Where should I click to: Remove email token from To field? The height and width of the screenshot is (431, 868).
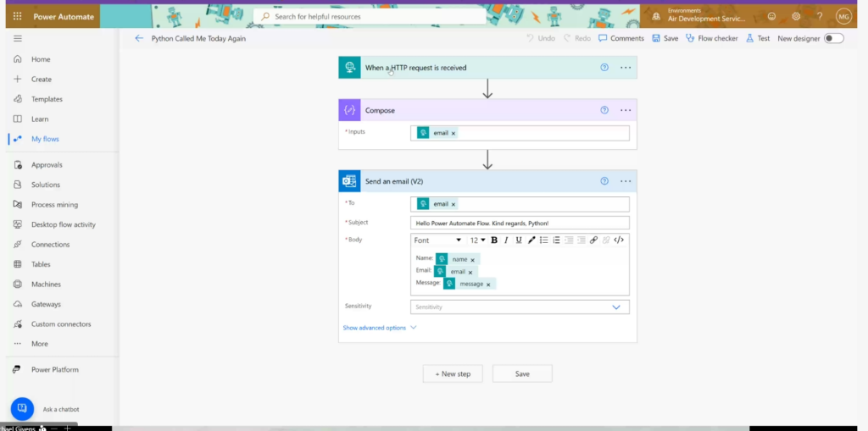[453, 204]
